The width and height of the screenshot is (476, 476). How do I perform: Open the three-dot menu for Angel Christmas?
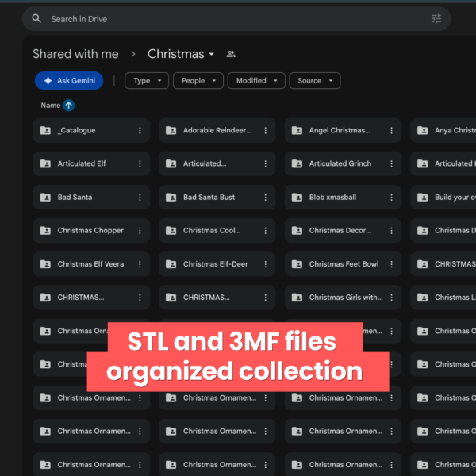[x=392, y=131]
